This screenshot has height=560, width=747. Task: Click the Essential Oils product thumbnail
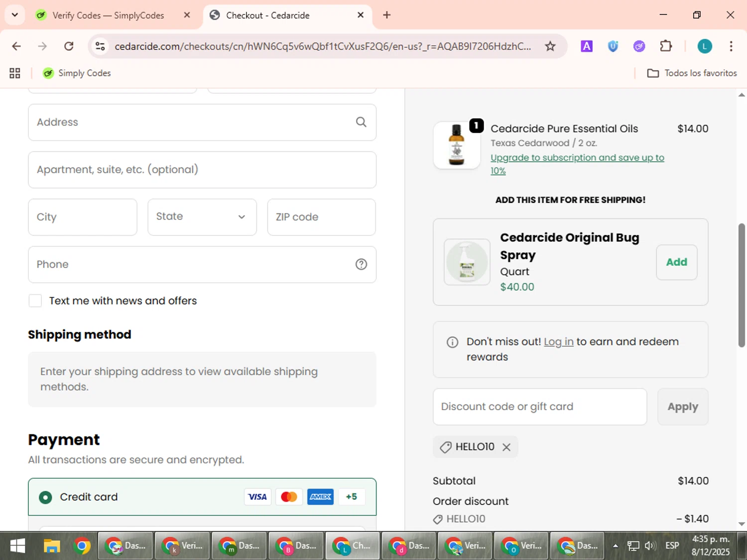pos(457,145)
